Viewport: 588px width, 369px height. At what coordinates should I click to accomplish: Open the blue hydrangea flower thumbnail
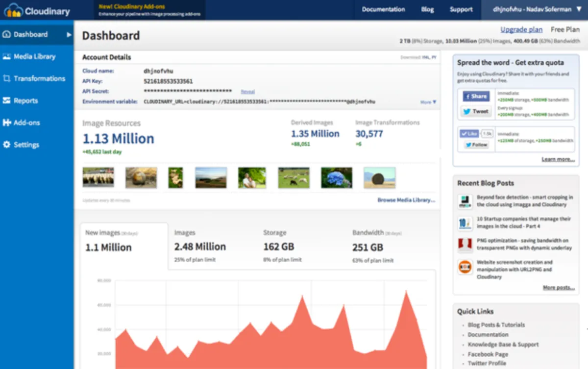pos(336,177)
